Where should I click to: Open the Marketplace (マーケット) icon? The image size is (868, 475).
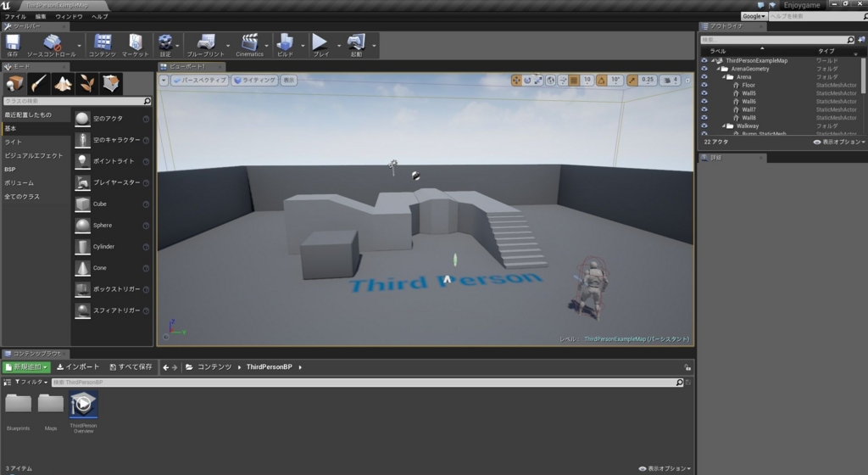click(136, 44)
